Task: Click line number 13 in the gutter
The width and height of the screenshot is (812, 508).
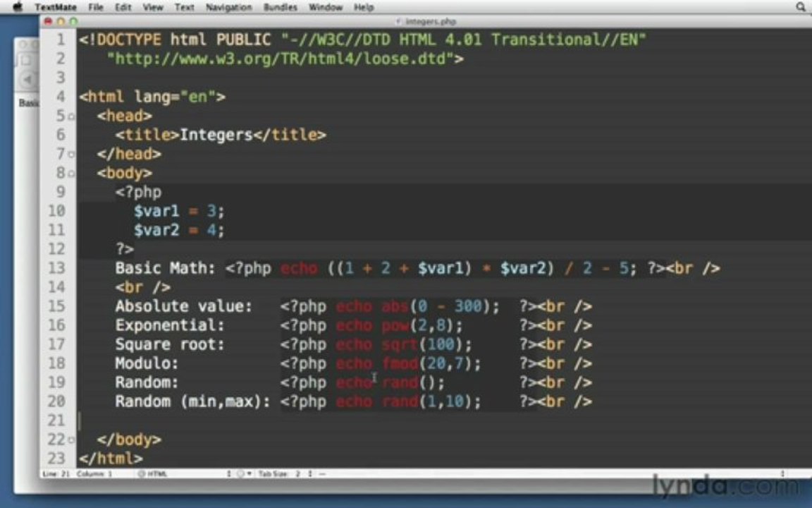Action: click(56, 269)
